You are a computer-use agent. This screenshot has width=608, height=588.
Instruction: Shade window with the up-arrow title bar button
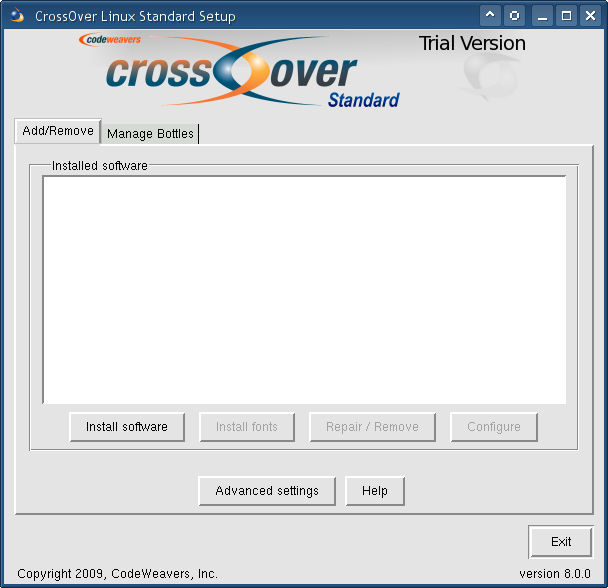click(x=490, y=16)
